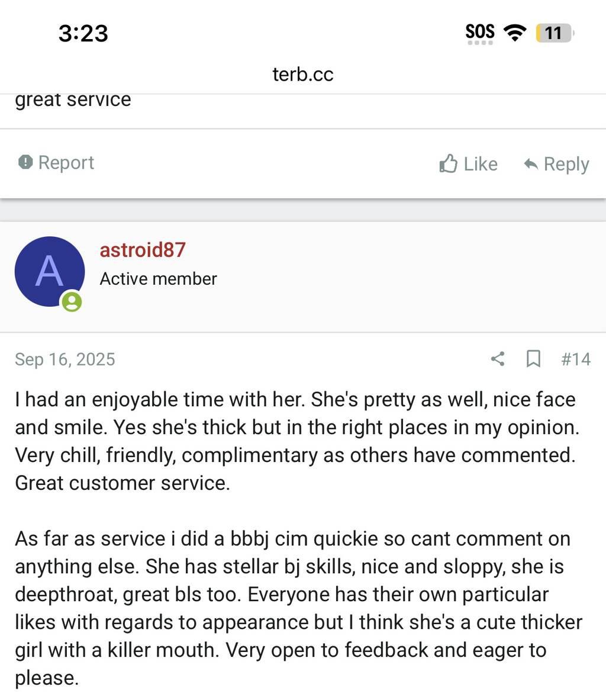Open permalink #14 of the post
Image resolution: width=606 pixels, height=700 pixels.
(x=575, y=359)
